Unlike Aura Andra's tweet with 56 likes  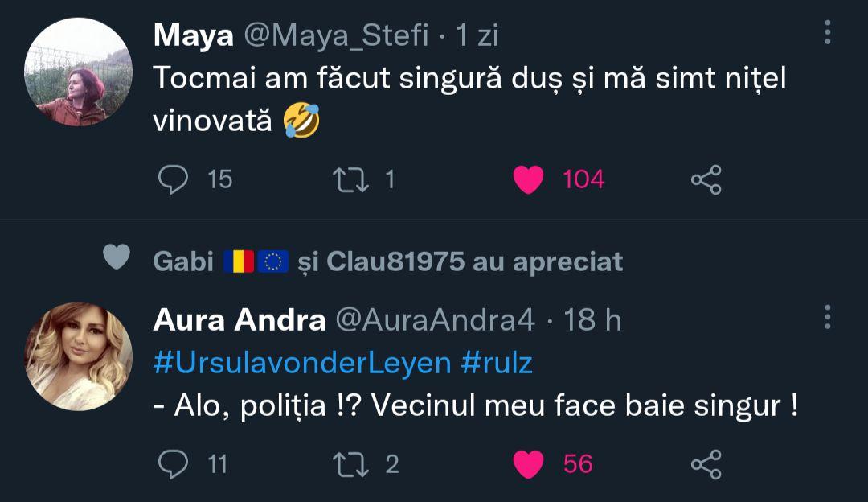coord(529,463)
